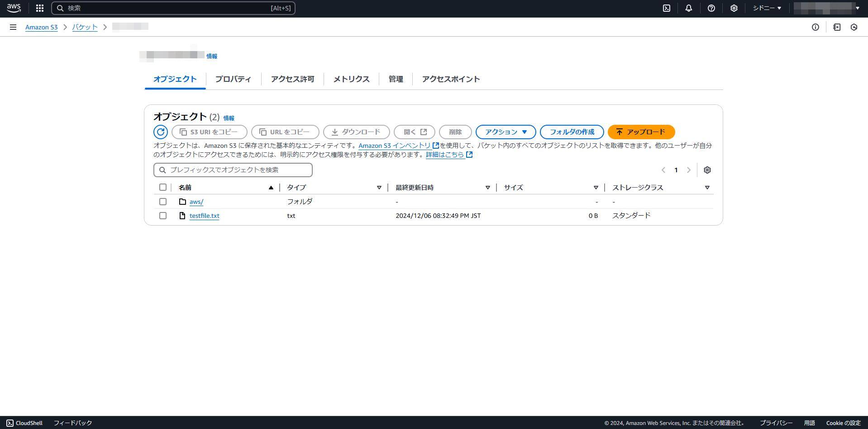Open バケット breadcrumb link
This screenshot has height=429, width=868.
click(x=85, y=27)
